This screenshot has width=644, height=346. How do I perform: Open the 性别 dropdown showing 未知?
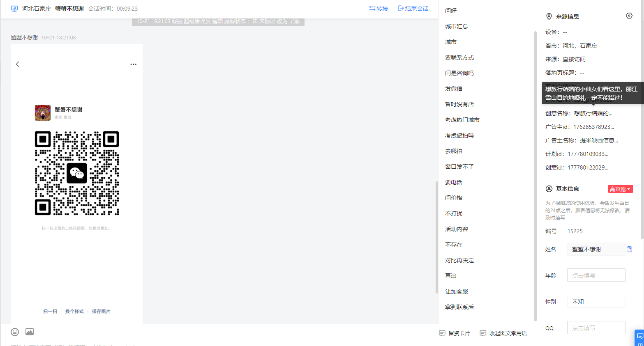click(x=596, y=301)
